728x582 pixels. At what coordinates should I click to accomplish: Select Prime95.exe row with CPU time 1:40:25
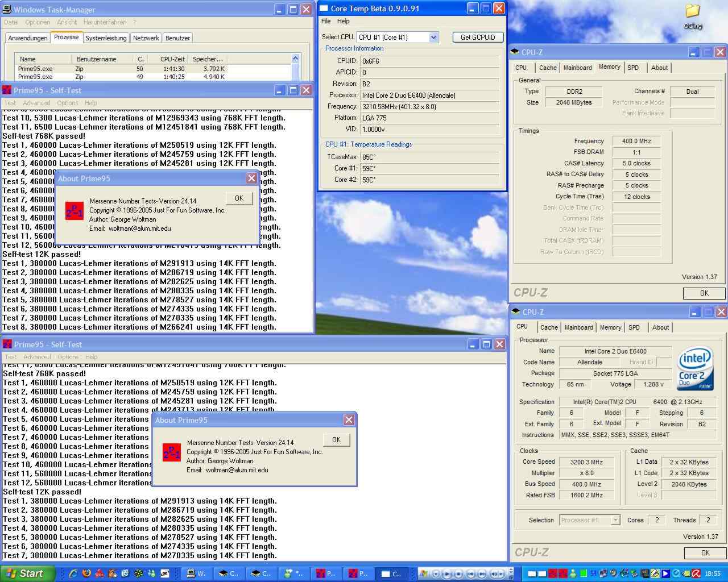pyautogui.click(x=122, y=77)
